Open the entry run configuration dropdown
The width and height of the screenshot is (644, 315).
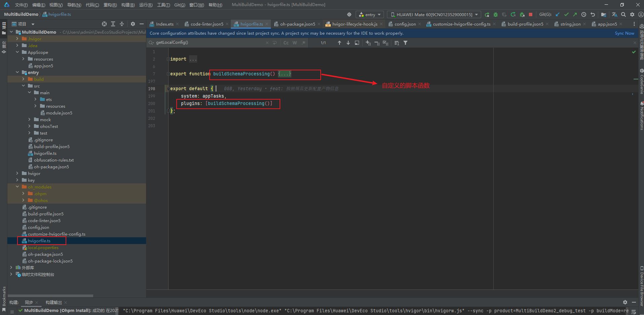[370, 14]
